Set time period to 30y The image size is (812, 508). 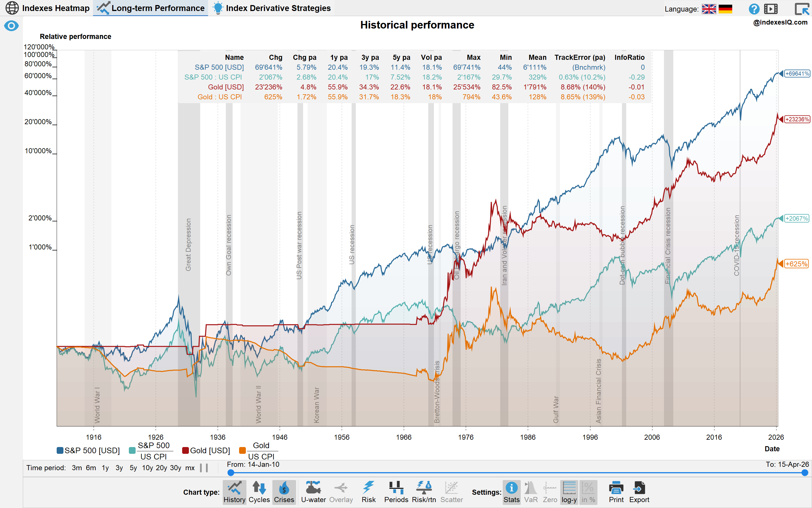pos(175,468)
